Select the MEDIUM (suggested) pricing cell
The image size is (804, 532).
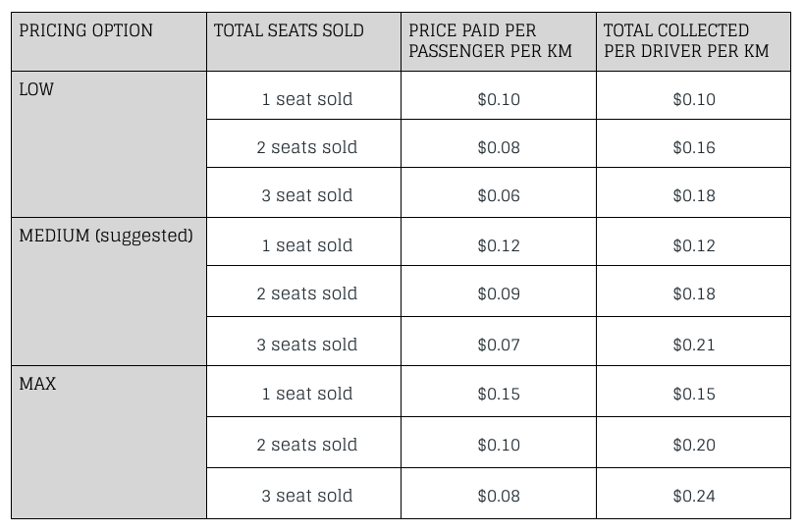109,292
